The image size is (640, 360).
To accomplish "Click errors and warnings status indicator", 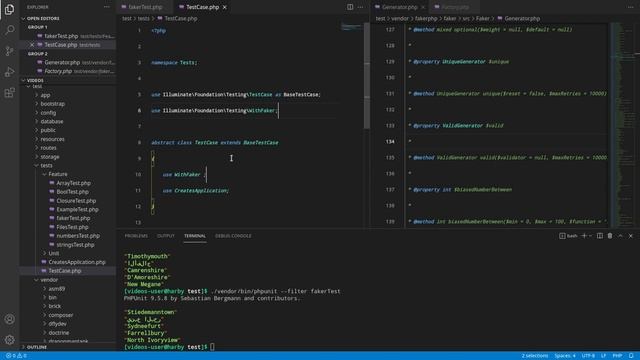I will [x=16, y=356].
